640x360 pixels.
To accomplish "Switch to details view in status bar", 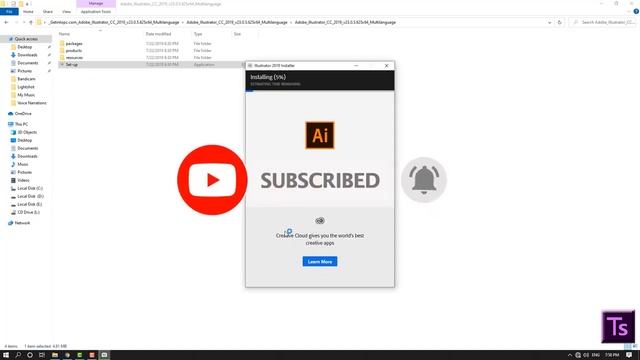I will (628, 346).
